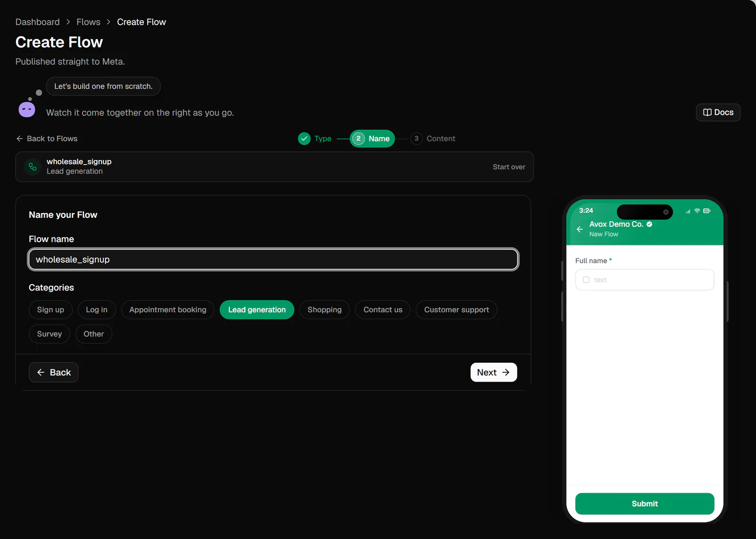The width and height of the screenshot is (756, 539).
Task: Click the verified badge next to Avox Demo Co.
Action: click(x=650, y=224)
